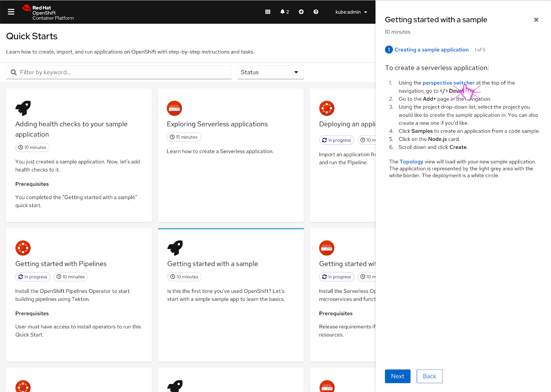Click In progress badge on Deploying an application card
The image size is (551, 392).
[x=336, y=140]
